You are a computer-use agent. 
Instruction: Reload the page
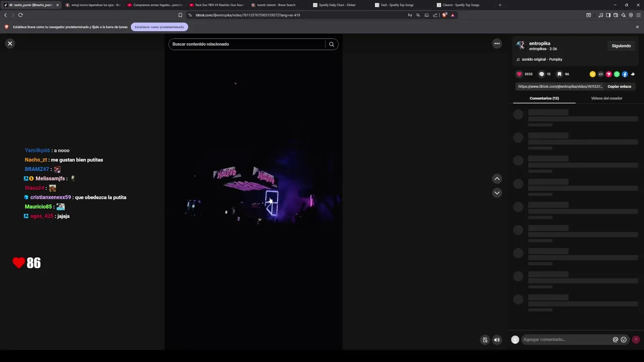[x=21, y=15]
